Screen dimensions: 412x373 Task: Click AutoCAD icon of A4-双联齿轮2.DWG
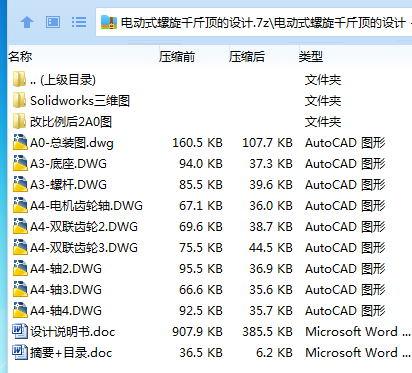pos(20,226)
